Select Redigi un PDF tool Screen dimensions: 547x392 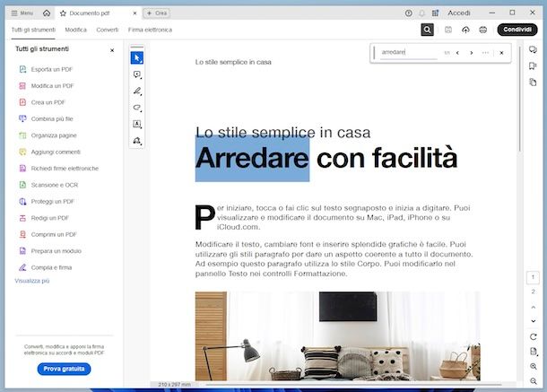pyautogui.click(x=44, y=218)
